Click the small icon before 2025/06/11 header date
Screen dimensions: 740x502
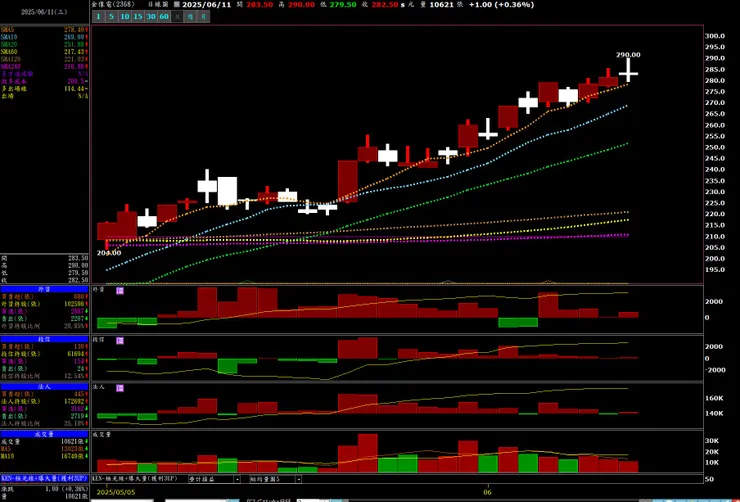pos(177,4)
